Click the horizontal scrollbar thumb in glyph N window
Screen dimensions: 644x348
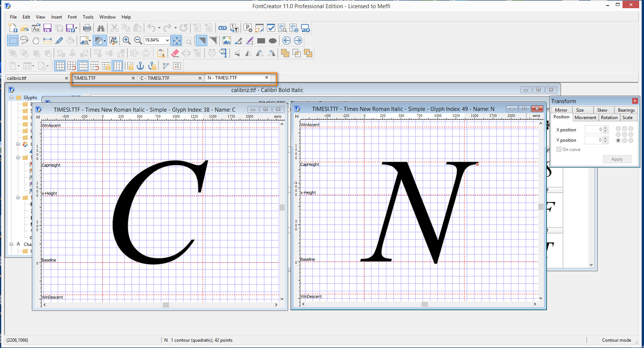click(x=425, y=304)
